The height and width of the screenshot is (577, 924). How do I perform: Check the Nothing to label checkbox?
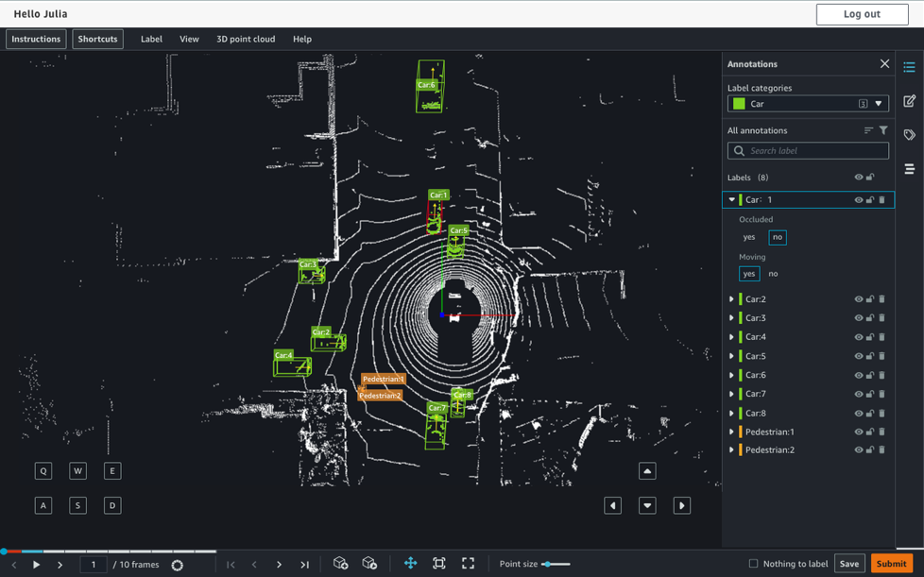coord(753,564)
